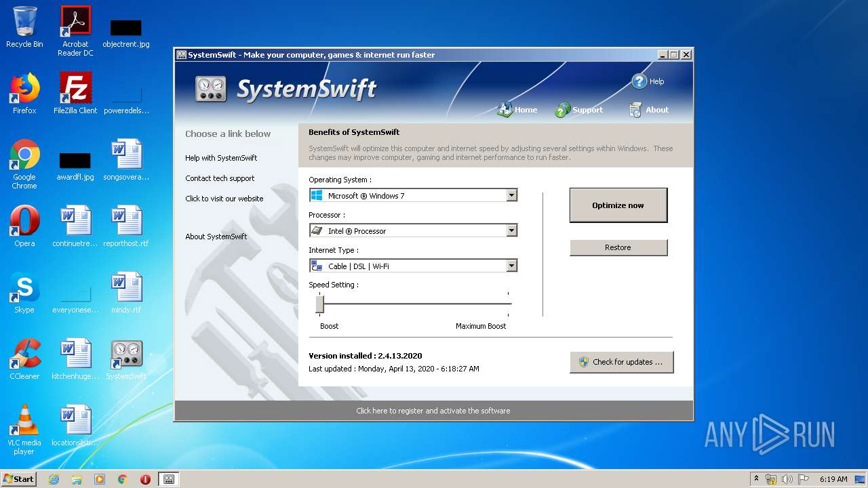
Task: Launch Skype desktop shortcut
Action: [x=24, y=293]
